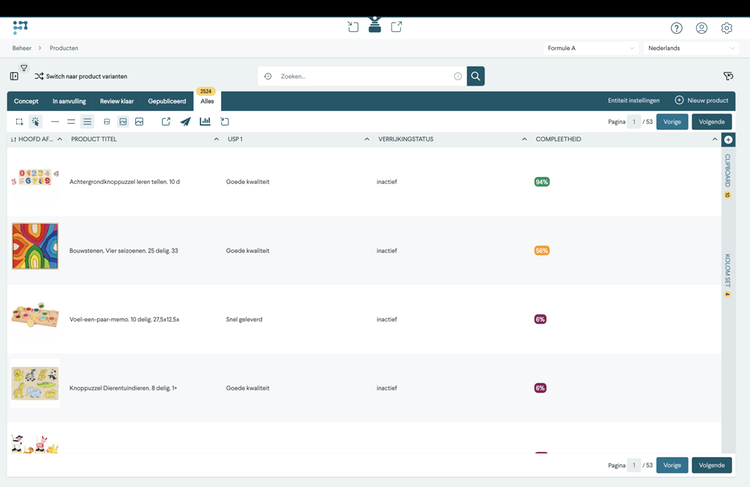
Task: Click 'Achtergrondknoppuzzel leren tellen' title
Action: point(124,182)
